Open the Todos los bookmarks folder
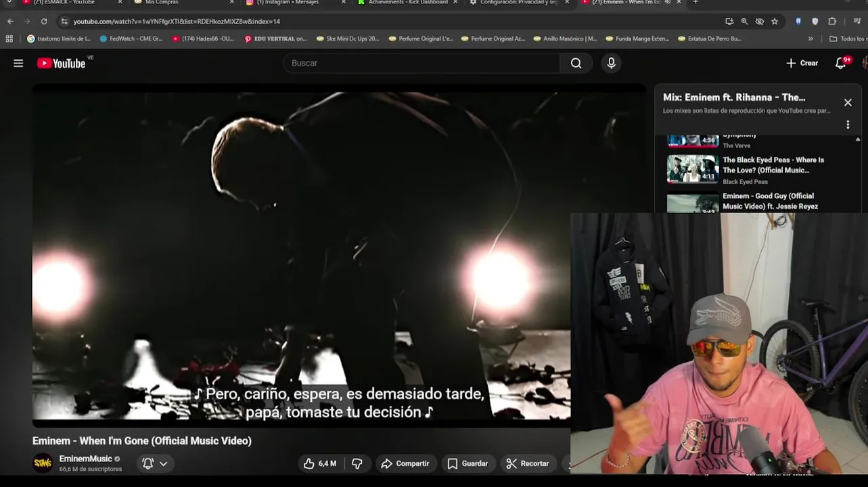Image resolution: width=868 pixels, height=487 pixels. (x=847, y=39)
